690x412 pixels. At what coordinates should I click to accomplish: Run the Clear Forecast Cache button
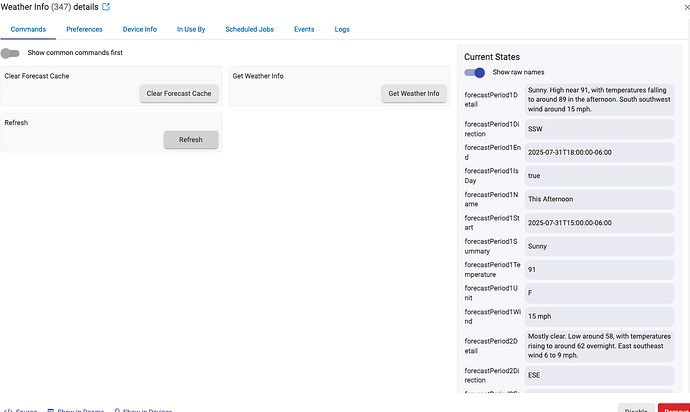[x=179, y=93]
